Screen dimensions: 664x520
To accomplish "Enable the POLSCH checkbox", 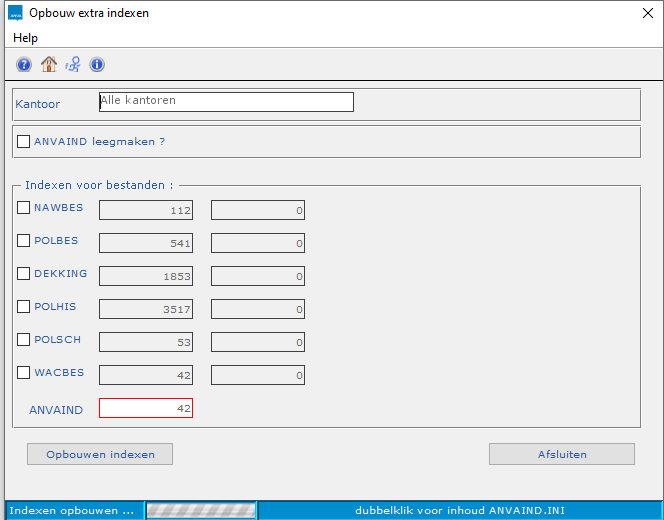I will 24,340.
